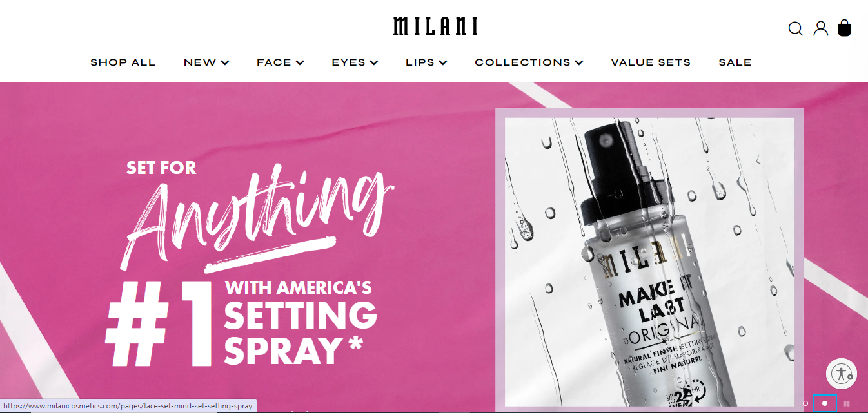Expand the COLLECTIONS dropdown menu
This screenshot has width=868, height=413.
click(529, 62)
